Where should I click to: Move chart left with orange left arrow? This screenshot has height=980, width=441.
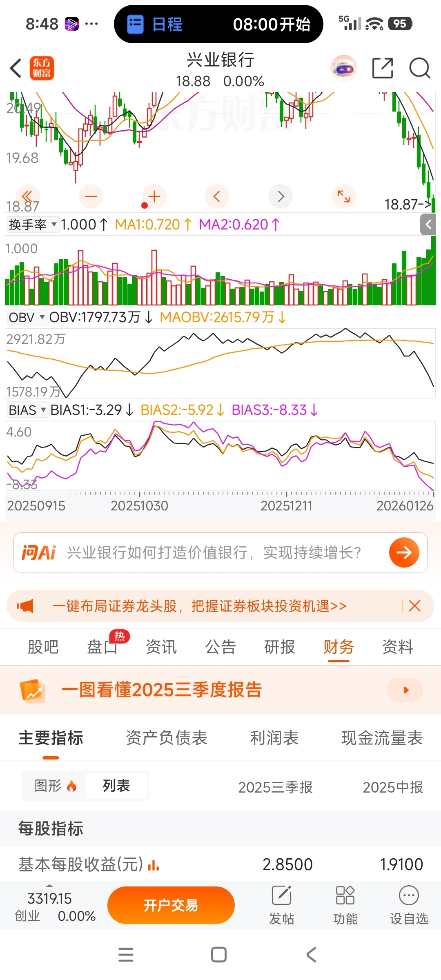(x=217, y=197)
